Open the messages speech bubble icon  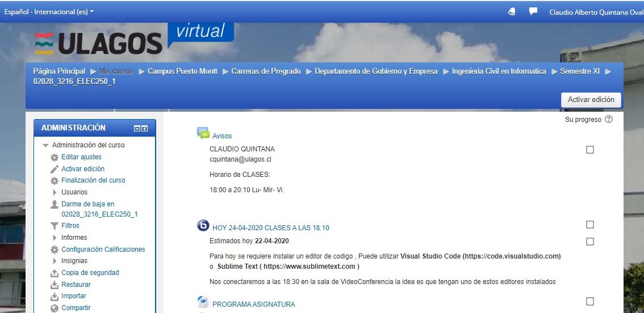533,11
